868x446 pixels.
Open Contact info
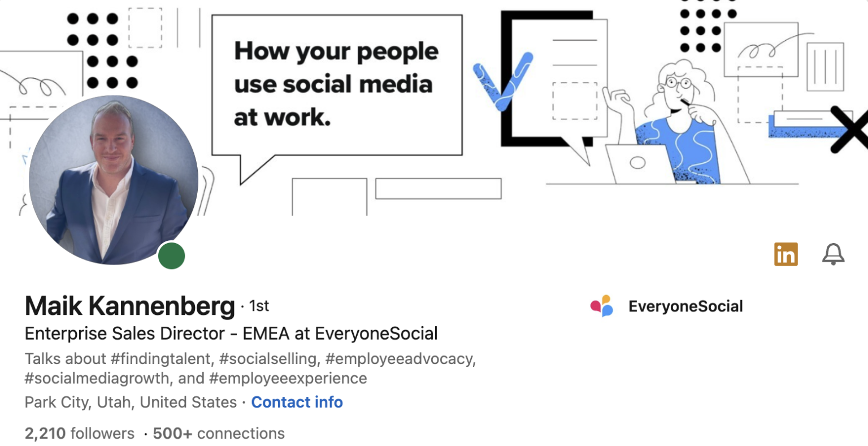point(297,402)
